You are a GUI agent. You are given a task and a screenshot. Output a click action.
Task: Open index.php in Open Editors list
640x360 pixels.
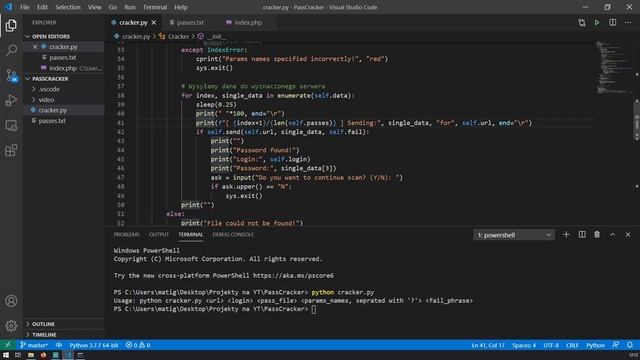click(63, 68)
